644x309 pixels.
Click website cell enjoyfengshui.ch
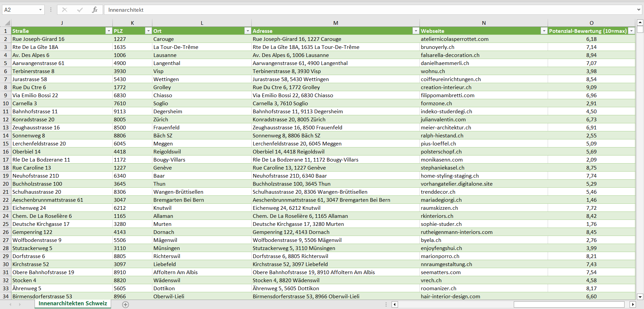click(x=484, y=248)
